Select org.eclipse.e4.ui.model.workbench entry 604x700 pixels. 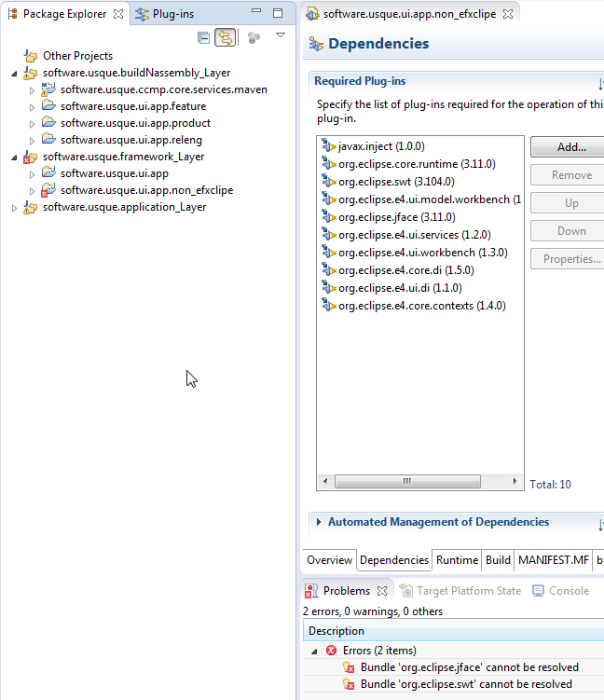click(430, 199)
